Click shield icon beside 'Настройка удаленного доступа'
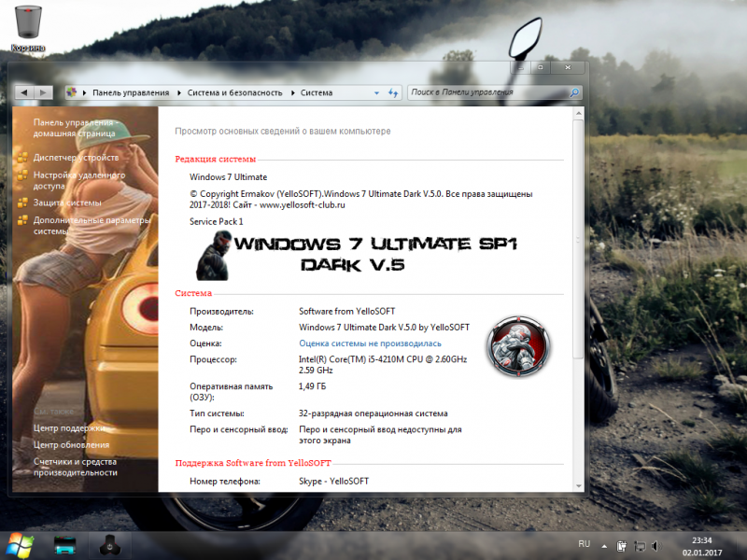747x560 pixels. [x=22, y=175]
